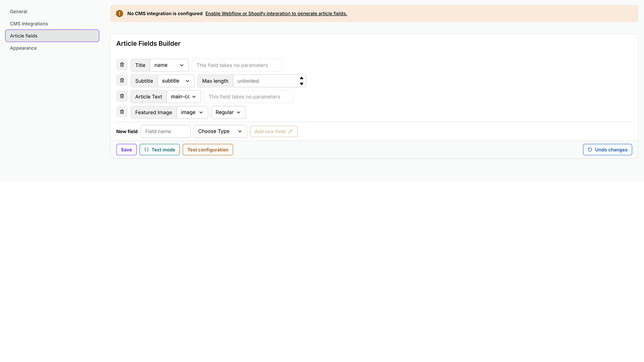This screenshot has height=362, width=644.
Task: Increase Max length using the up stepper arrow
Action: coord(301,78)
